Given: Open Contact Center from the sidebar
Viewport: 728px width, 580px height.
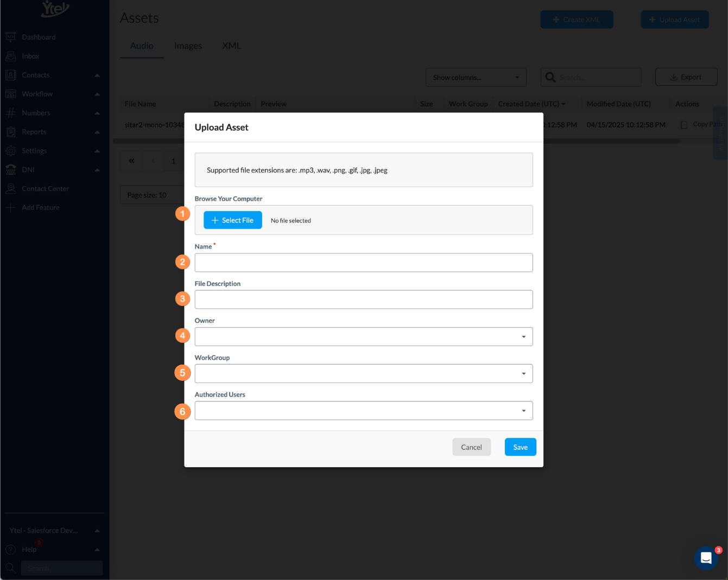Looking at the screenshot, I should point(46,189).
